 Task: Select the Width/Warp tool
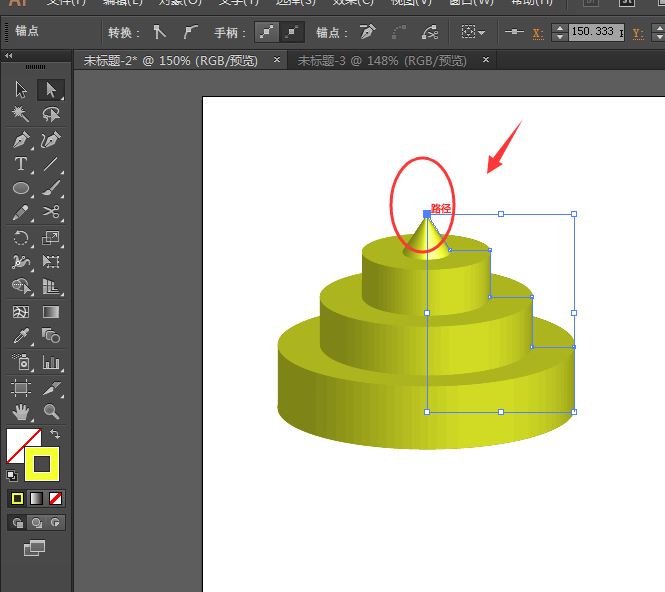pyautogui.click(x=21, y=262)
